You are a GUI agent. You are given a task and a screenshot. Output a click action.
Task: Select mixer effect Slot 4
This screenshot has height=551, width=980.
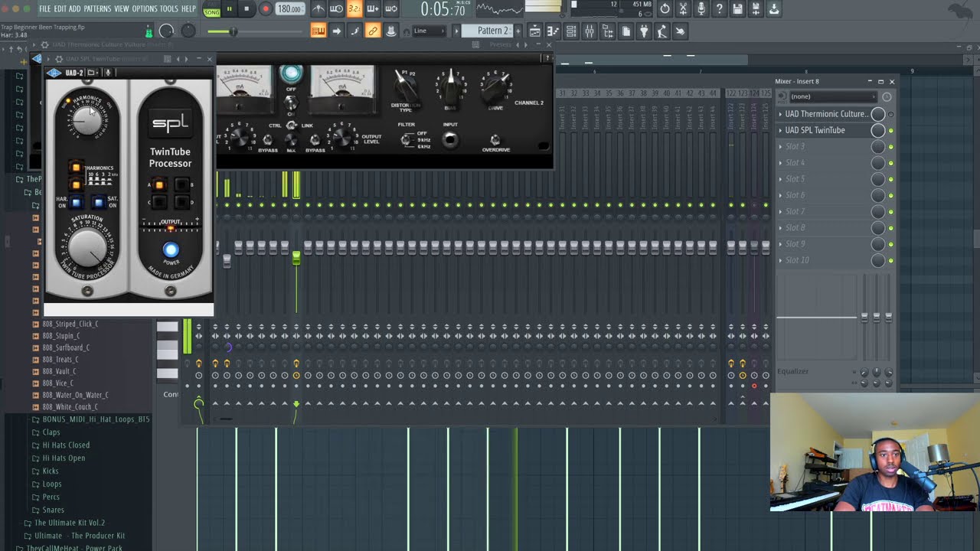[823, 162]
